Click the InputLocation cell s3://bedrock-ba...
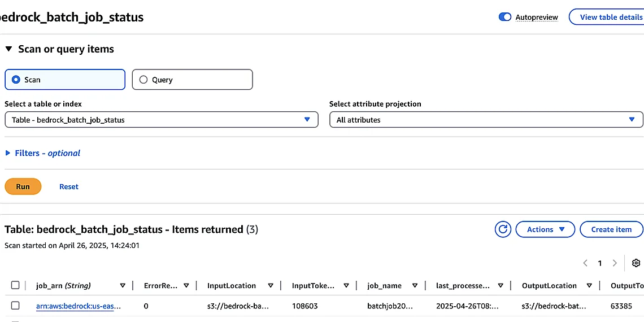This screenshot has width=644, height=322. point(238,306)
